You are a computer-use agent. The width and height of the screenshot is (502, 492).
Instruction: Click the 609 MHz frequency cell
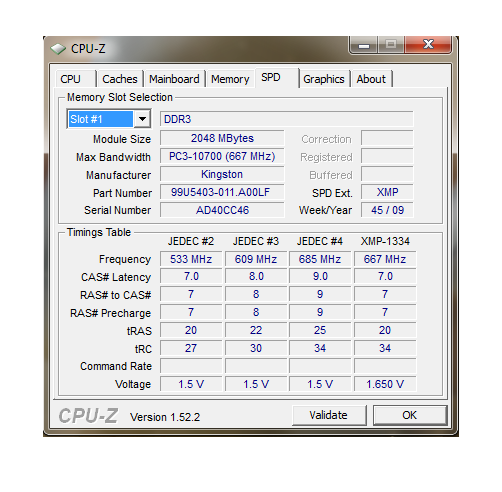(x=256, y=259)
